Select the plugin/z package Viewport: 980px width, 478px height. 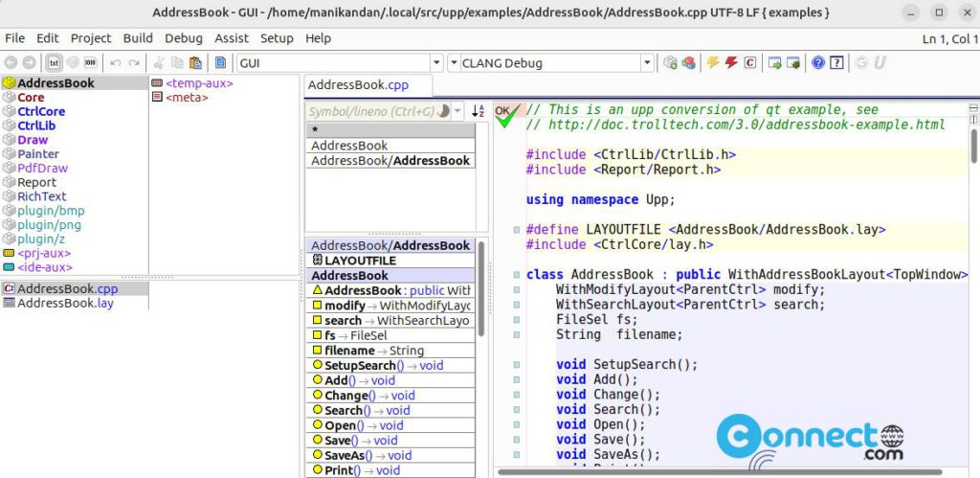tap(74, 239)
